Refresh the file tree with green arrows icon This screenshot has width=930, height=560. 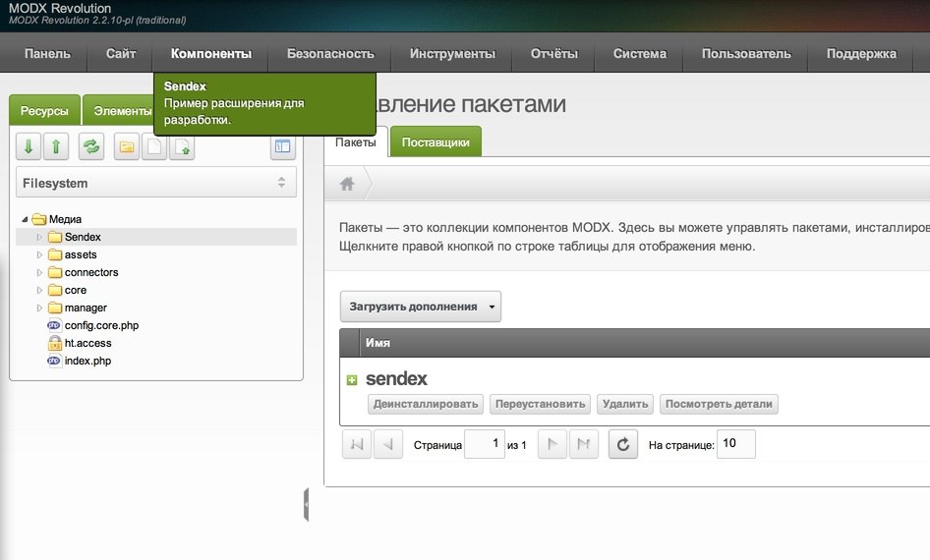tap(91, 146)
